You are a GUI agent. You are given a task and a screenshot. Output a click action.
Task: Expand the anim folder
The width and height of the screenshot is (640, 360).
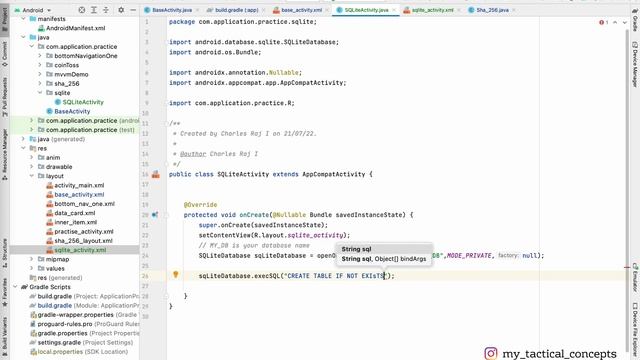31,158
